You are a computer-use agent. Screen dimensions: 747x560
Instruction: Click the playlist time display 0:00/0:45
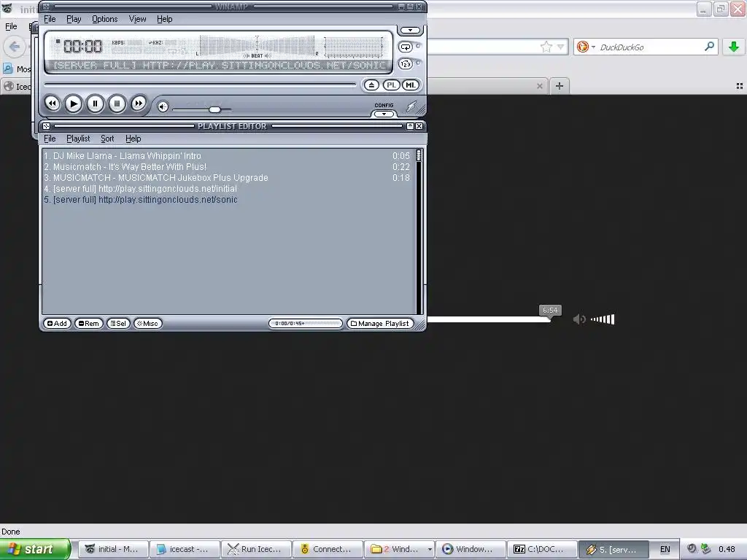coord(305,323)
